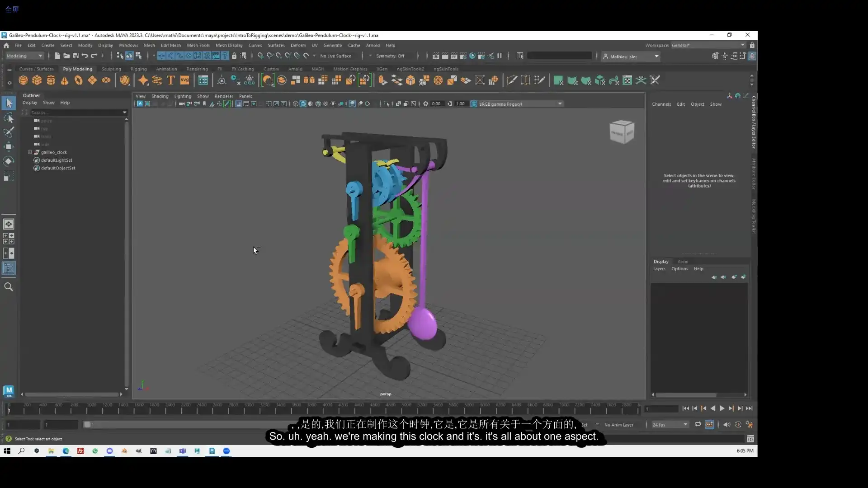The height and width of the screenshot is (488, 868).
Task: Open the Workspace General dropdown
Action: click(708, 45)
